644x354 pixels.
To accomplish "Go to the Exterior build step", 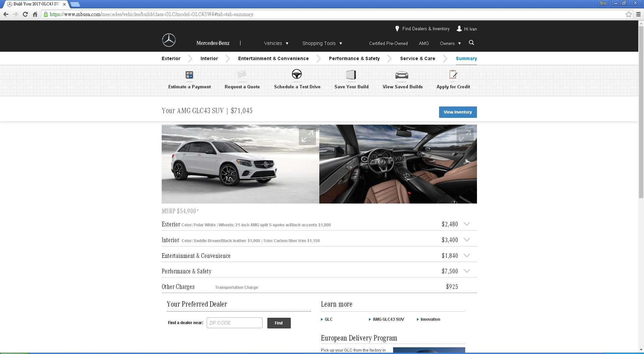I will 171,58.
